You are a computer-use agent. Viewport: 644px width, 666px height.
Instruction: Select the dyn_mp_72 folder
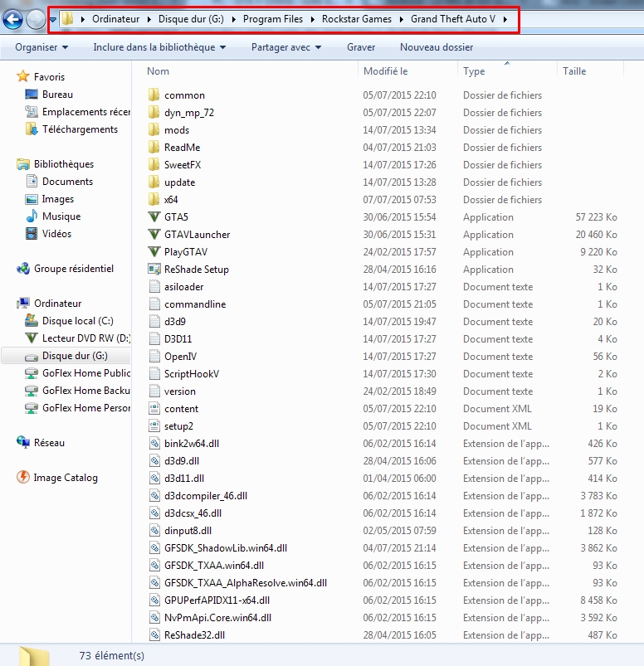[189, 113]
